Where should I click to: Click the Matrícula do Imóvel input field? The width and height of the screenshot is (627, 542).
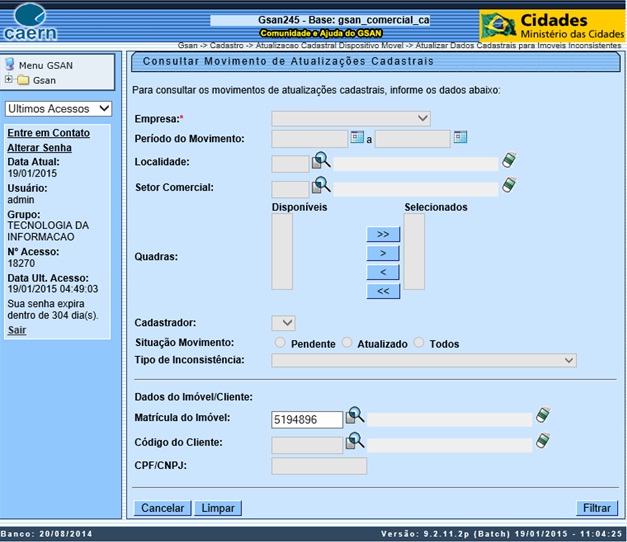pos(306,420)
